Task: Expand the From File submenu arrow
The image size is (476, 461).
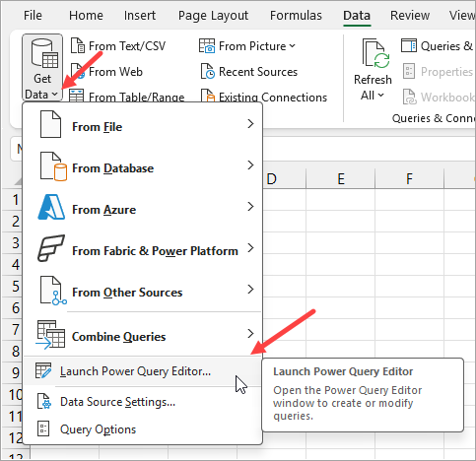Action: tap(250, 124)
